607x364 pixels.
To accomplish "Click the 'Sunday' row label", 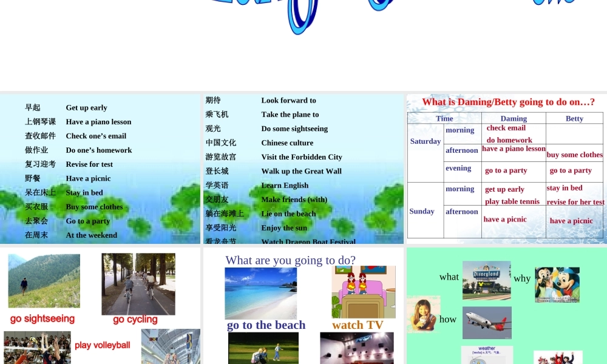I will [422, 211].
